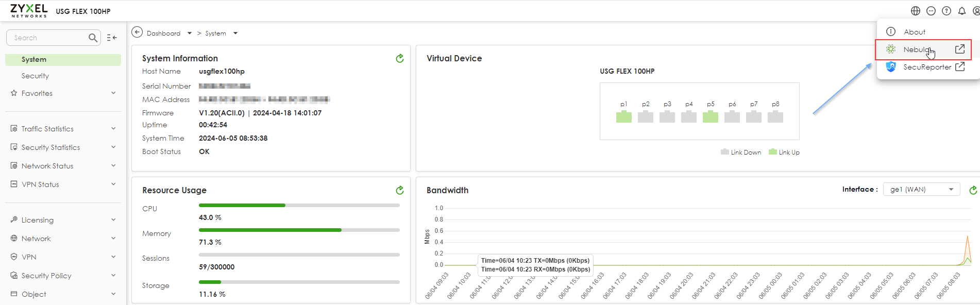This screenshot has height=305, width=980.
Task: Open the help question mark icon
Action: click(946, 11)
